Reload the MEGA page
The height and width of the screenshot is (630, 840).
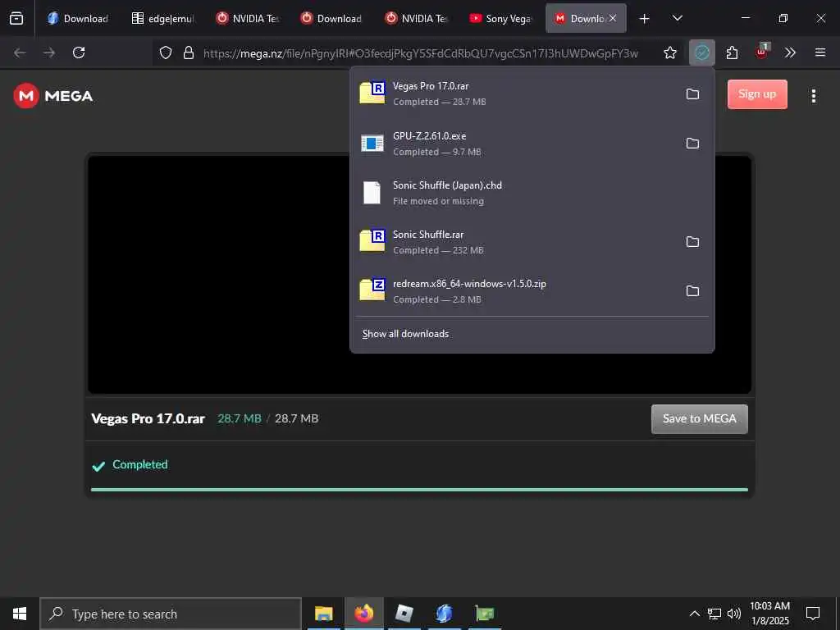click(79, 52)
